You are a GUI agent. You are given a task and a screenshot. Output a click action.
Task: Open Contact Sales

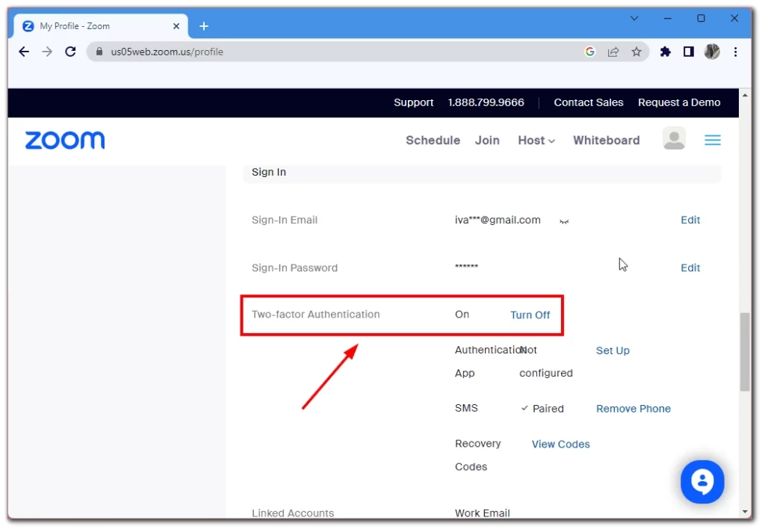coord(589,102)
